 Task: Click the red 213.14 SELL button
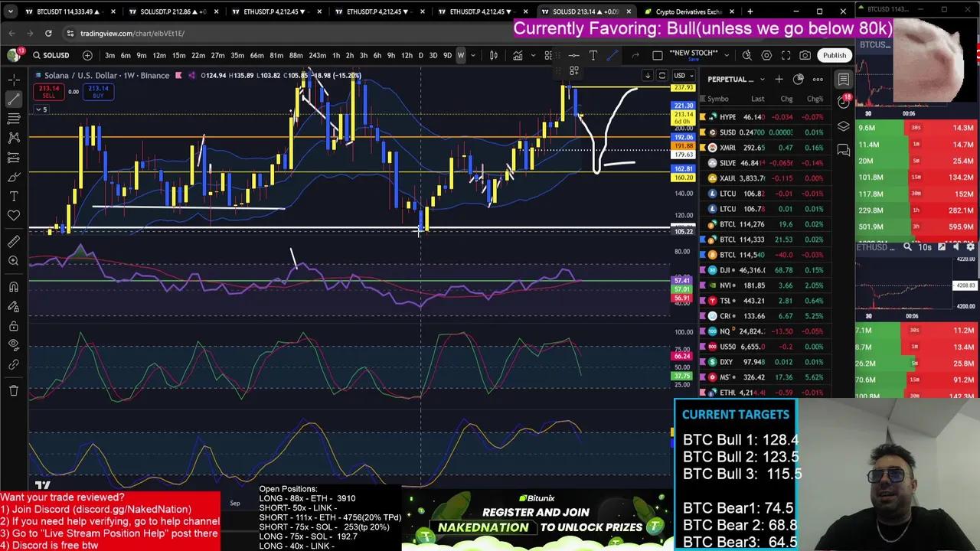[49, 92]
